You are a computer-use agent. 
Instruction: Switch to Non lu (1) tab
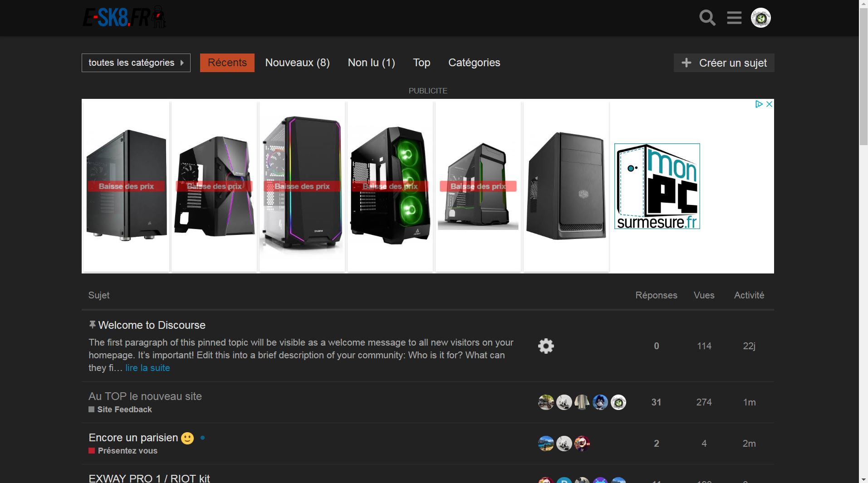tap(371, 63)
